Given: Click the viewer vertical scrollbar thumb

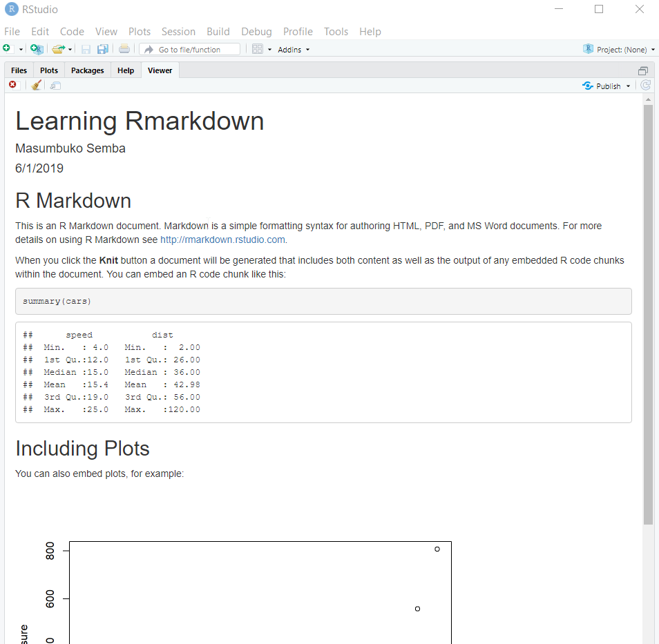Looking at the screenshot, I should (648, 314).
